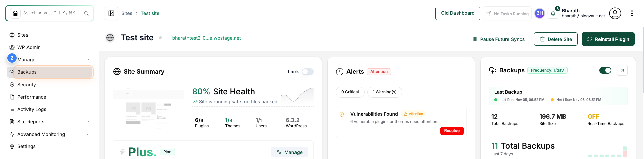Click the Reinstall Plugin button

point(608,39)
